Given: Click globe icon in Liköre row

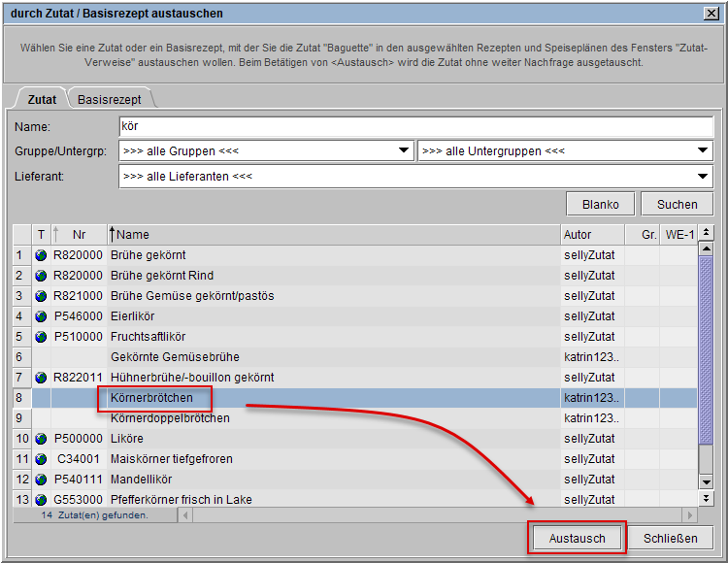Looking at the screenshot, I should click(x=41, y=439).
